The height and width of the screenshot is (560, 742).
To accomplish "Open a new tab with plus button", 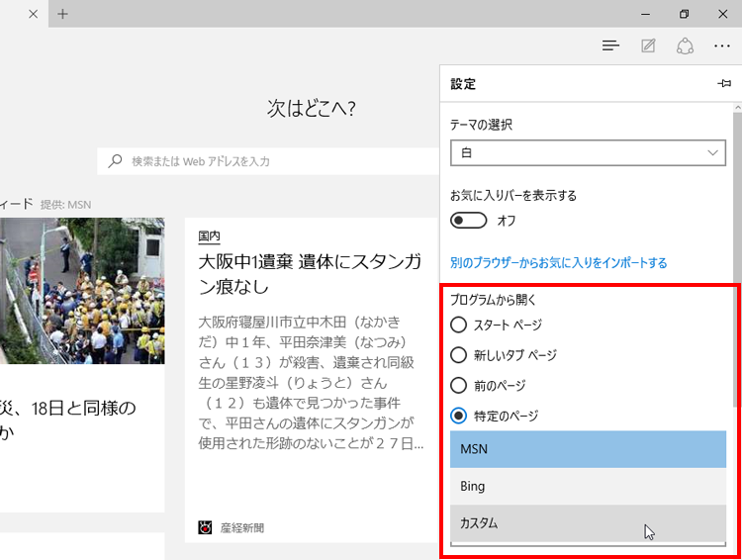I will pyautogui.click(x=63, y=14).
